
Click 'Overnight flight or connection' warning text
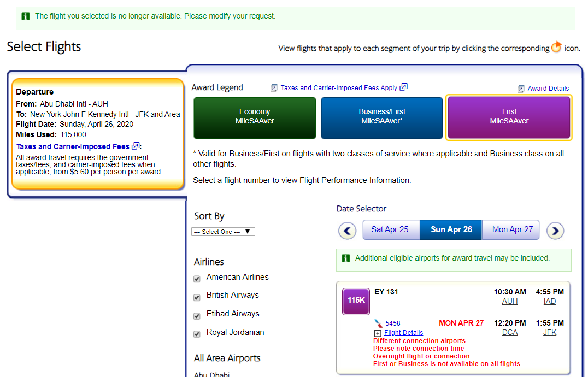(x=421, y=356)
